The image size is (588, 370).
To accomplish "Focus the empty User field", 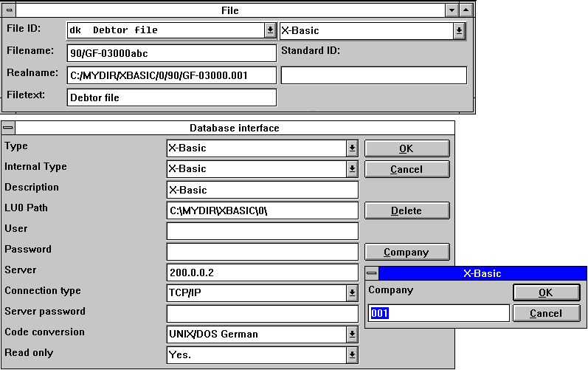I will coord(263,231).
